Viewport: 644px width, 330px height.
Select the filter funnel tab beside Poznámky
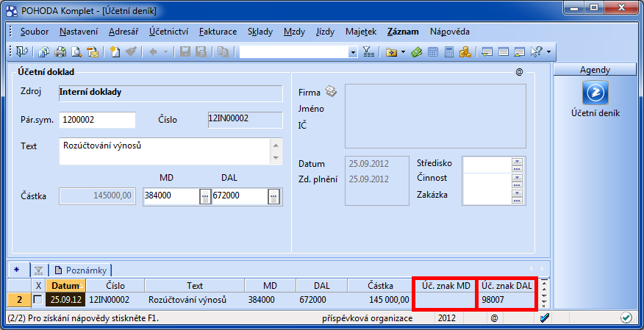[x=39, y=270]
